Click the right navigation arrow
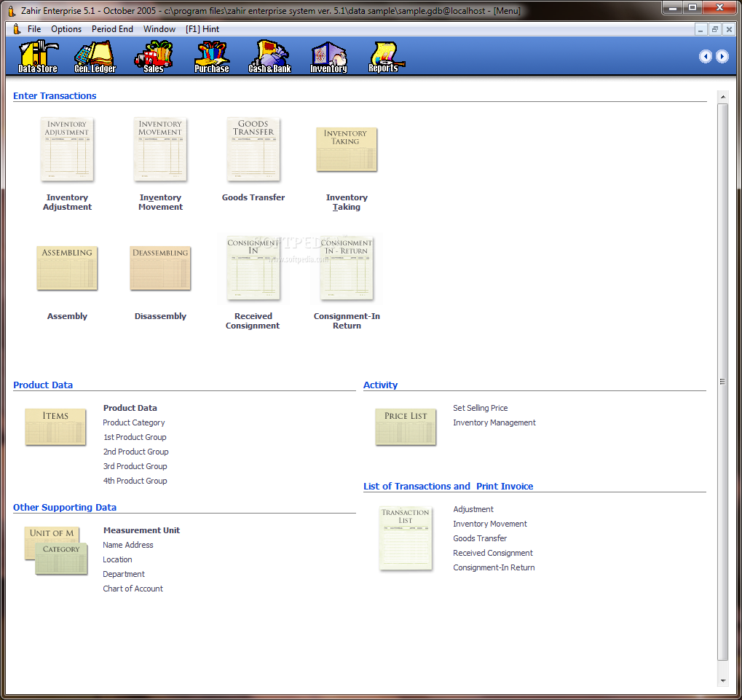 (722, 56)
